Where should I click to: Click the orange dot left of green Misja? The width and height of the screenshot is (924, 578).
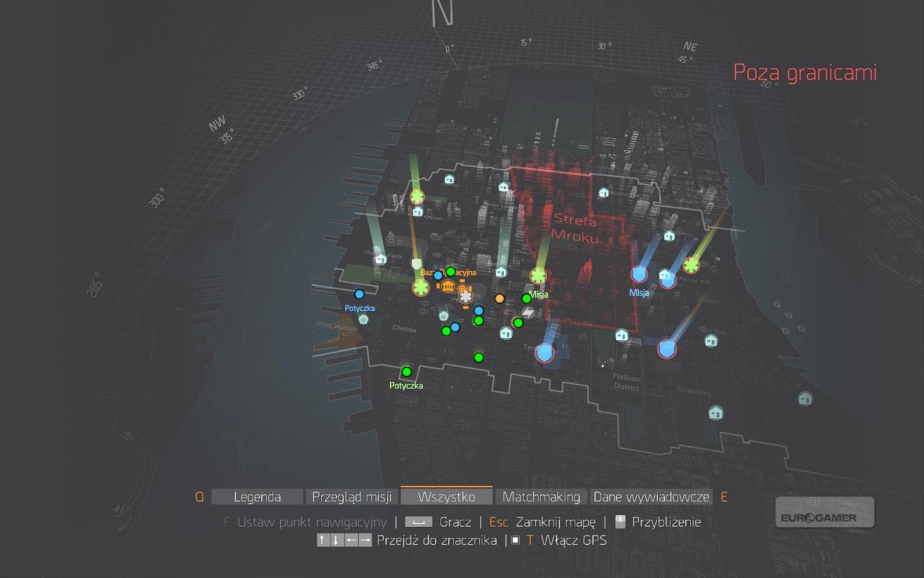pos(499,299)
